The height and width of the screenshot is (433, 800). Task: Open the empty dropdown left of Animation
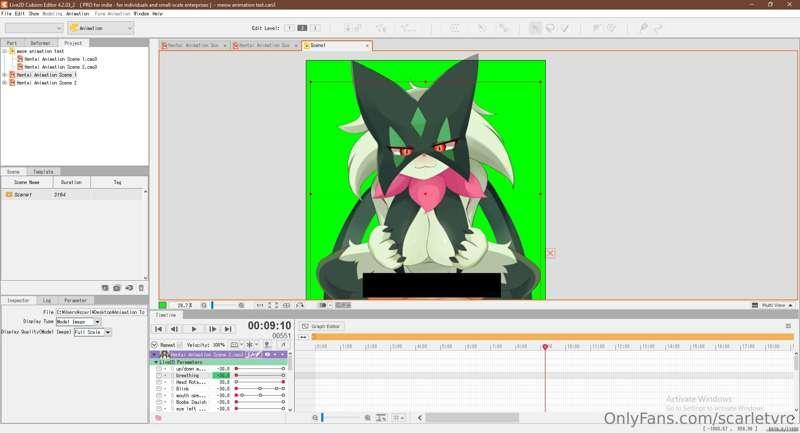[x=34, y=28]
